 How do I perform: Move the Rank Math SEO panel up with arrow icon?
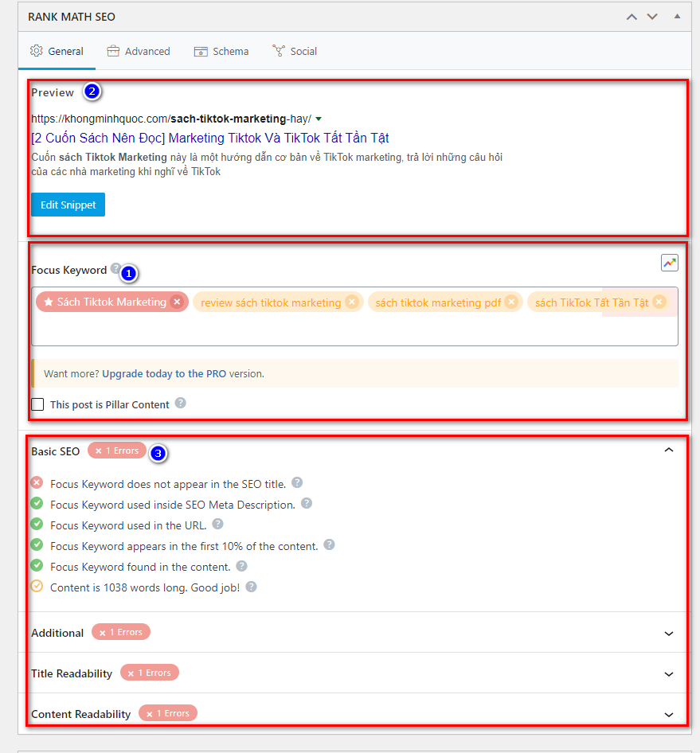pyautogui.click(x=632, y=16)
